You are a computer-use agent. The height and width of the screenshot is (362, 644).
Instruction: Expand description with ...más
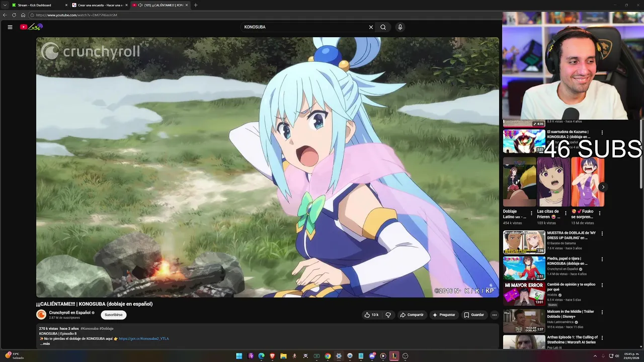pos(45,344)
